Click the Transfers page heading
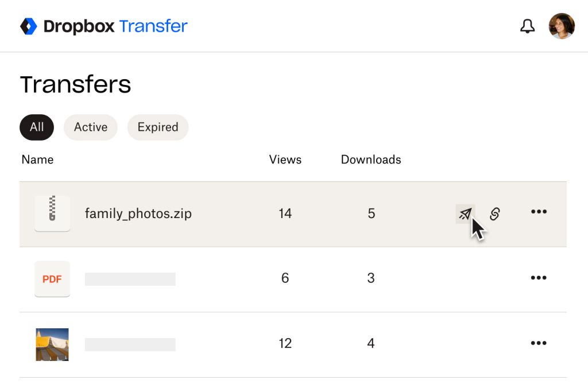588x392 pixels. pyautogui.click(x=75, y=84)
